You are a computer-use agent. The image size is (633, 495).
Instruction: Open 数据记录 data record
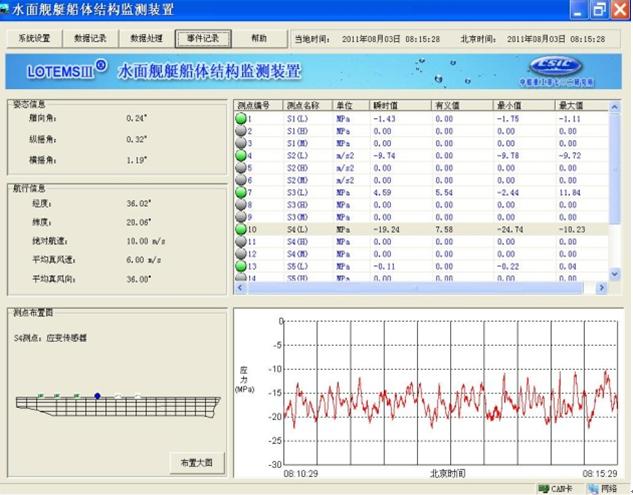click(x=91, y=38)
